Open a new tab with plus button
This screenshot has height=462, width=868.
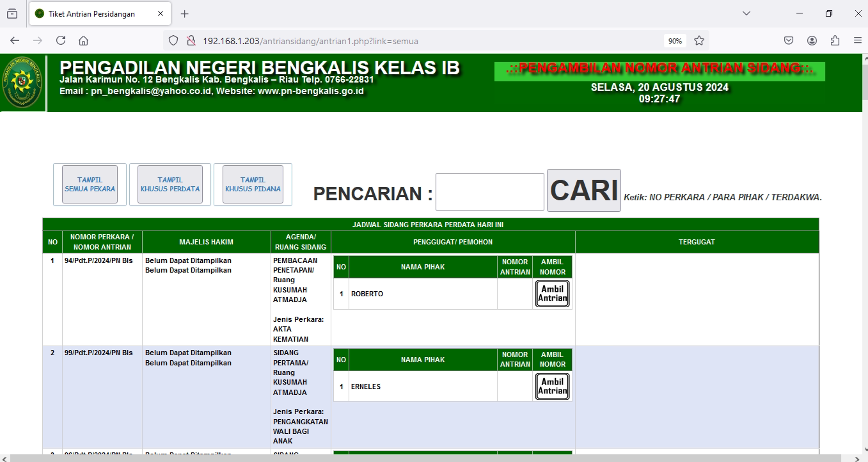(x=185, y=13)
